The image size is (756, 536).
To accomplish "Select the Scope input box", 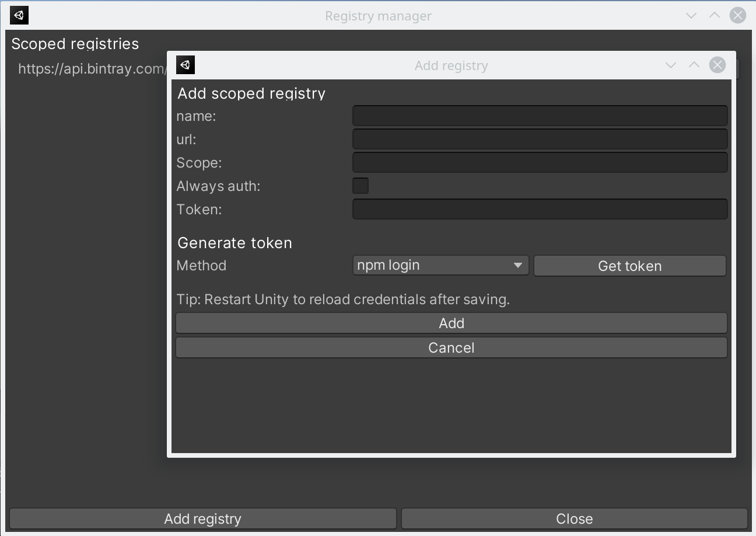I will click(x=540, y=162).
